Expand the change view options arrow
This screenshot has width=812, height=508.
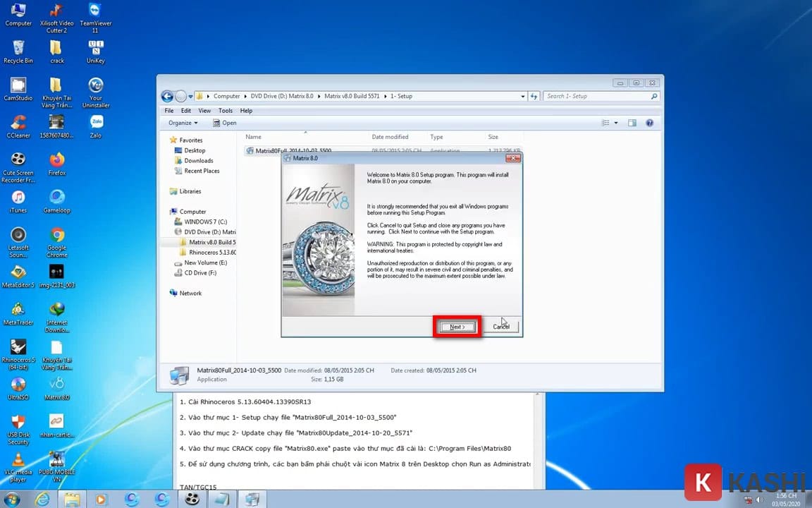click(616, 123)
